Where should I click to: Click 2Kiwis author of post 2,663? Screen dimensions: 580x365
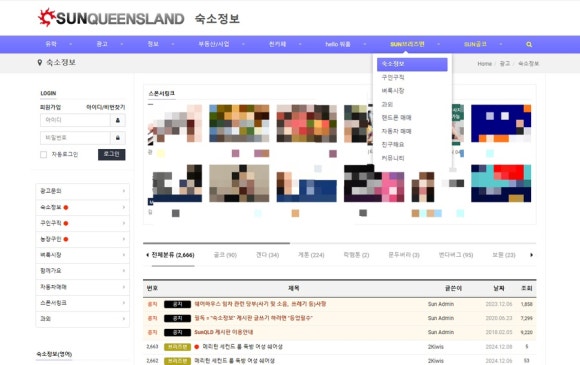pos(435,347)
